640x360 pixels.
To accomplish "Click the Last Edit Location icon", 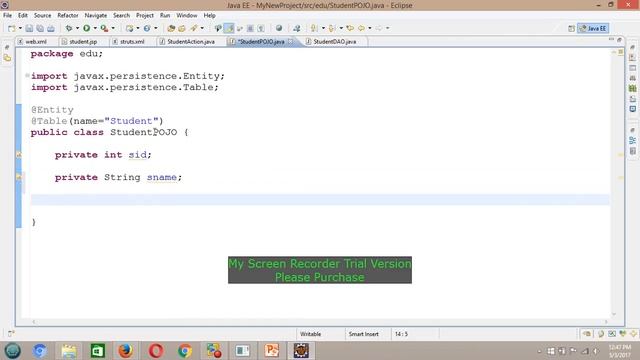I will coord(350,28).
